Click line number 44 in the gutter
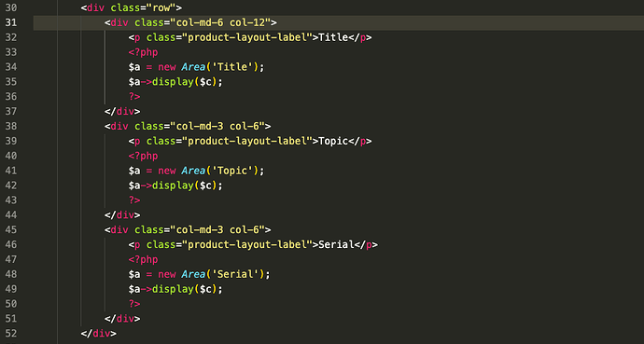644x344 pixels. (x=10, y=214)
